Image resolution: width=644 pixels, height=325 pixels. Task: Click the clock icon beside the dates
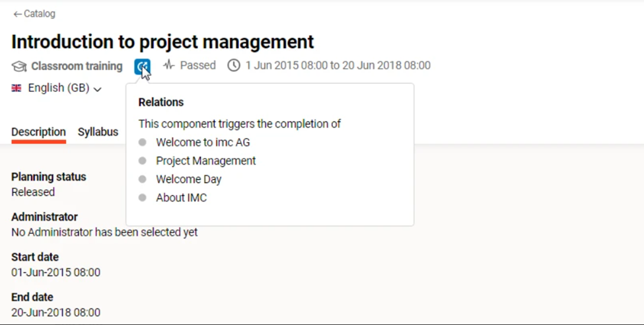pos(234,65)
